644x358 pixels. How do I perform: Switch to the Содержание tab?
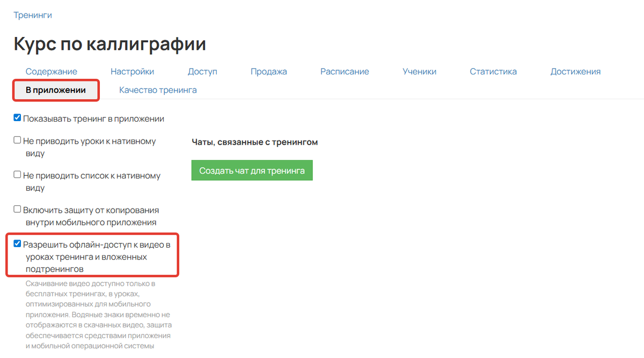(x=51, y=71)
